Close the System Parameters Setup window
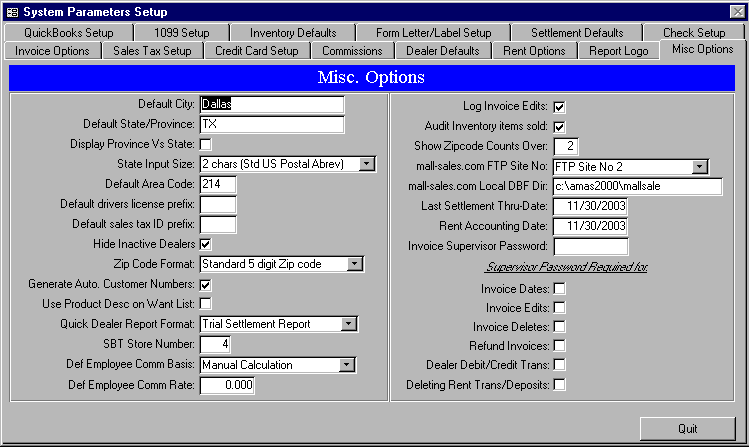The height and width of the screenshot is (447, 749). 736,11
